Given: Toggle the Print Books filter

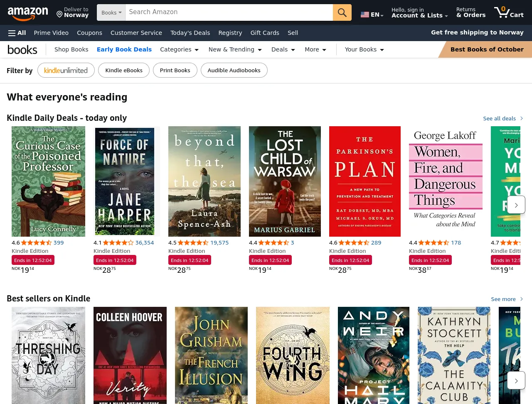Looking at the screenshot, I should 175,70.
